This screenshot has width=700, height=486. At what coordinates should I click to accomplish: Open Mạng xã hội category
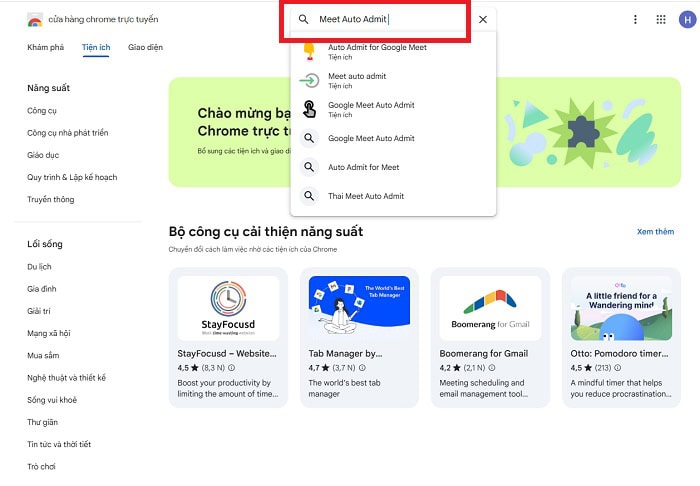pyautogui.click(x=49, y=333)
